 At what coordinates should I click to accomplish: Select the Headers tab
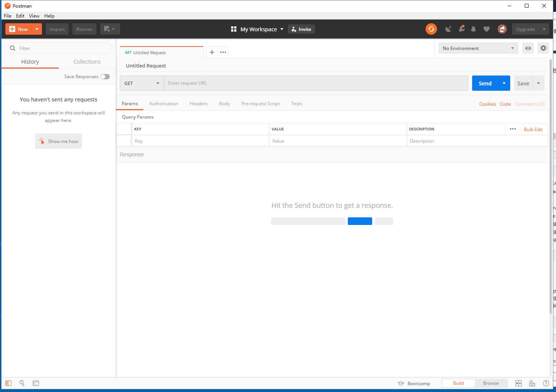point(199,104)
